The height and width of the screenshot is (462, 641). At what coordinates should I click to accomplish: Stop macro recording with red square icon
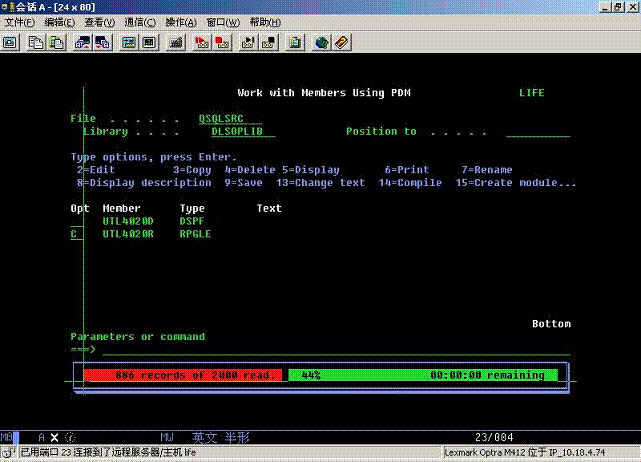coord(222,42)
